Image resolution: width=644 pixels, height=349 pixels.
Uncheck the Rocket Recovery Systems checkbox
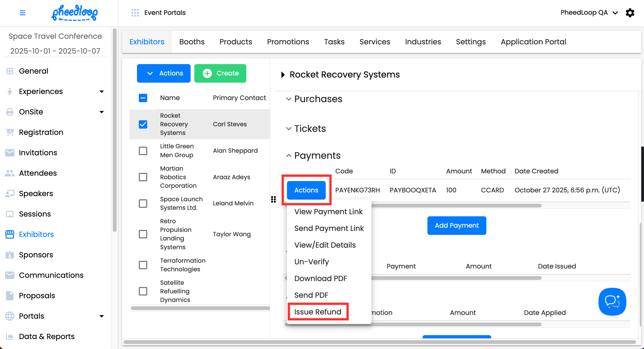(143, 124)
